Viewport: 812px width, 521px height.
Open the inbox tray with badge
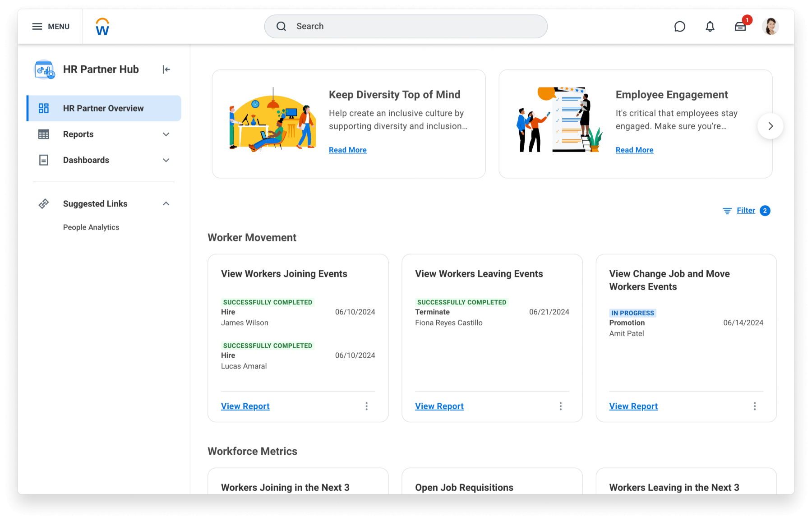coord(740,27)
